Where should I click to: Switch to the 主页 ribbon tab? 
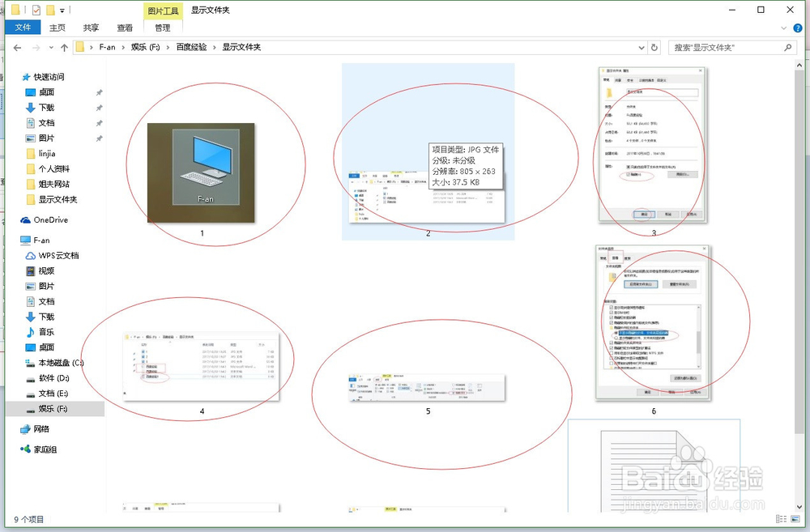tap(58, 28)
